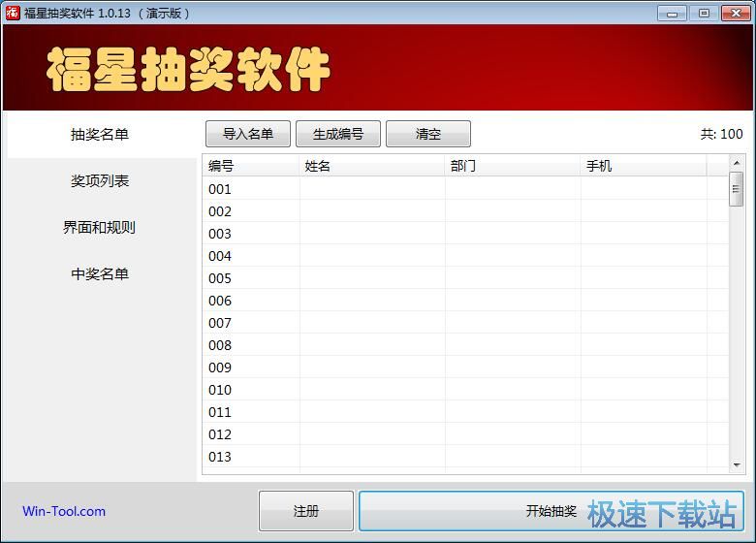The height and width of the screenshot is (543, 756).
Task: Sort by the 编号 column header
Action: click(251, 166)
